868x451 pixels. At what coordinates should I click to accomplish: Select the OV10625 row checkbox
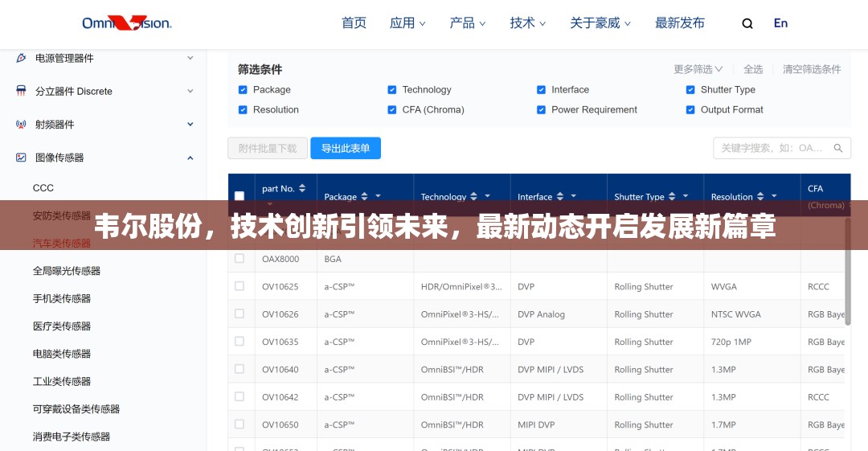click(x=240, y=286)
